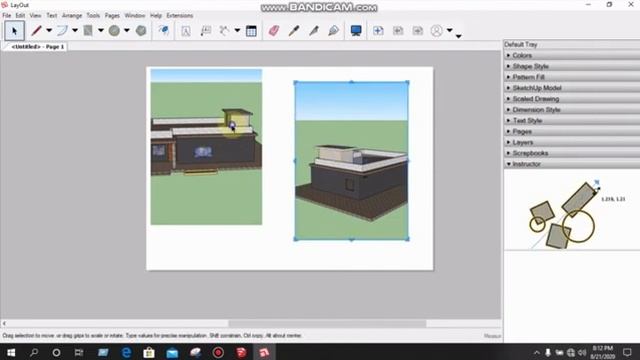Click the left SketchUp model viewport
640x360 pixels.
tap(206, 147)
